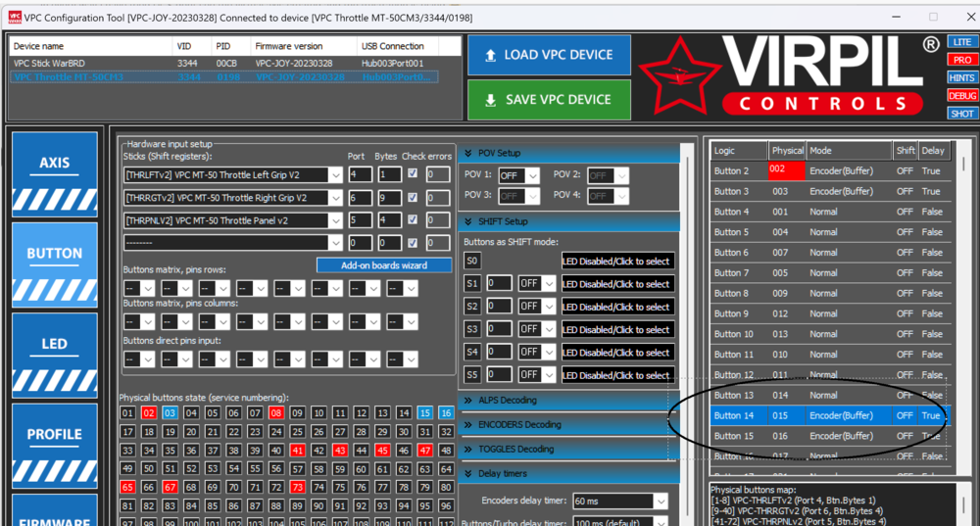Open S1 shift mode OFF dropdown
The height and width of the screenshot is (526, 980).
[x=549, y=284]
